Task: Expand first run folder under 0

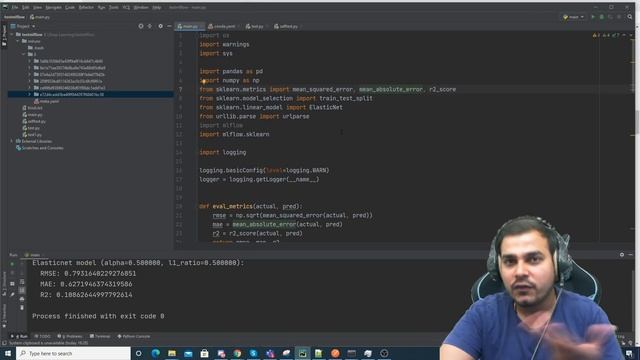Action: click(29, 61)
